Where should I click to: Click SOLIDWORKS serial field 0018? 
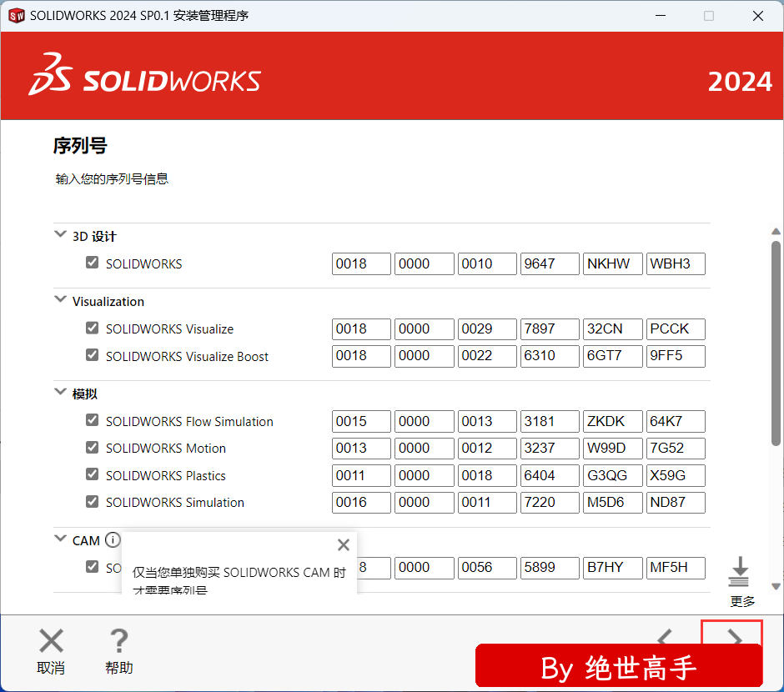[361, 263]
